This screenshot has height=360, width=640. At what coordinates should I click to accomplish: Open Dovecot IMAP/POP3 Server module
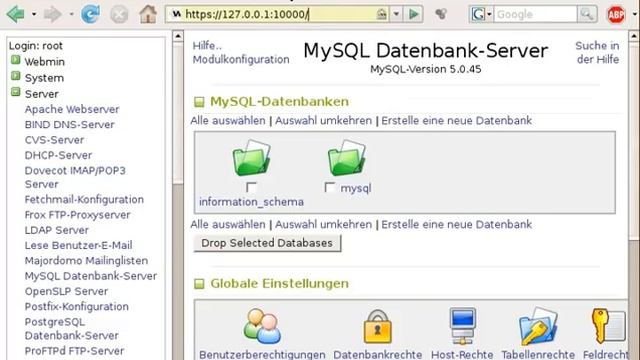click(x=75, y=177)
